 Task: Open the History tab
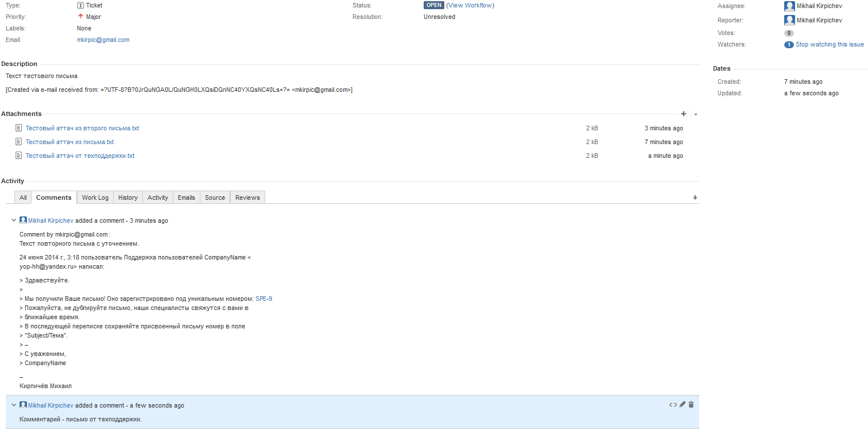click(128, 197)
